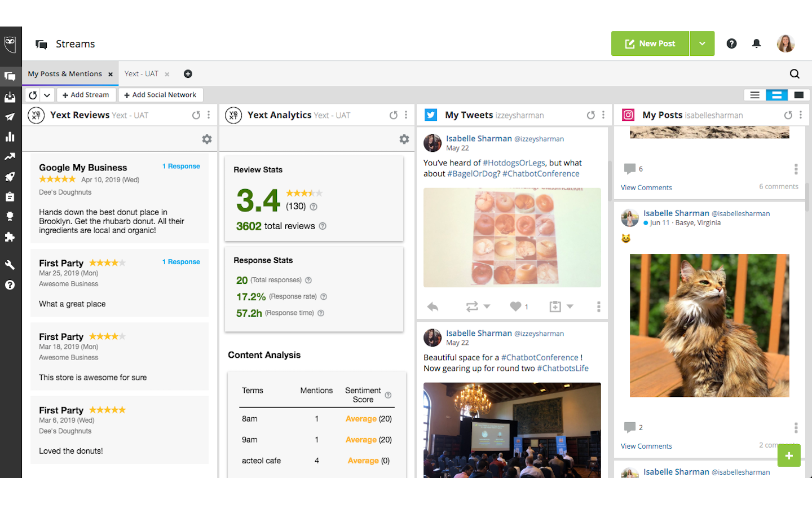Open Tools wrench sidebar icon
Screen dimensions: 812x508
[10, 265]
